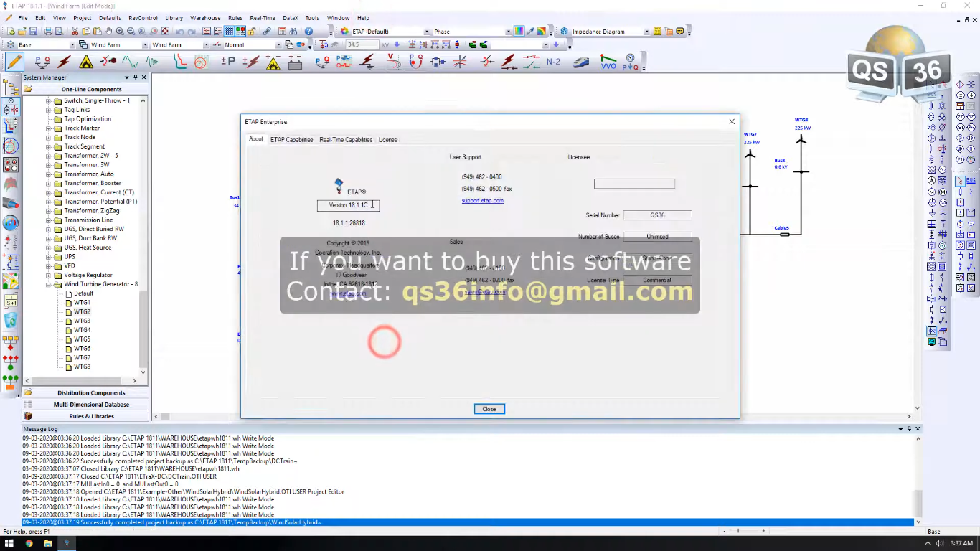
Task: Open the Wind Farm presentation dropdown
Action: tap(145, 44)
